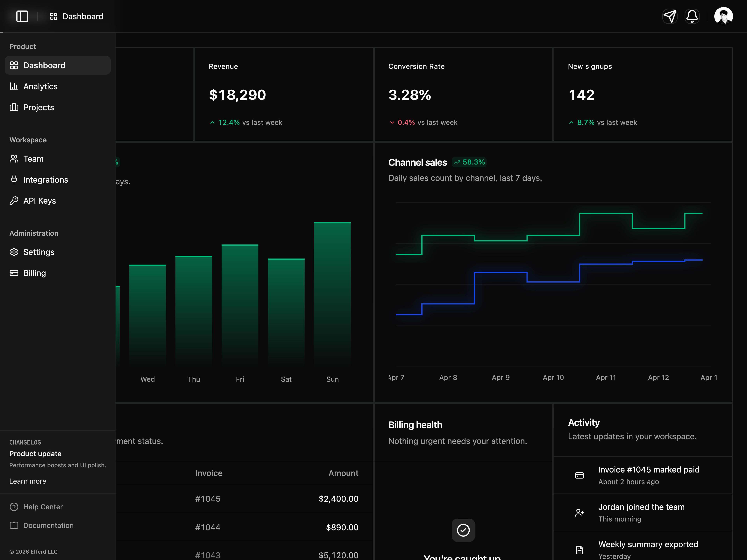
Task: Click the Channel sales trending icon
Action: click(457, 162)
